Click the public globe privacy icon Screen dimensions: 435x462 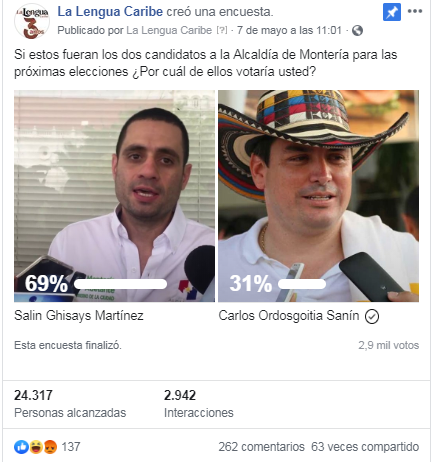pyautogui.click(x=357, y=31)
